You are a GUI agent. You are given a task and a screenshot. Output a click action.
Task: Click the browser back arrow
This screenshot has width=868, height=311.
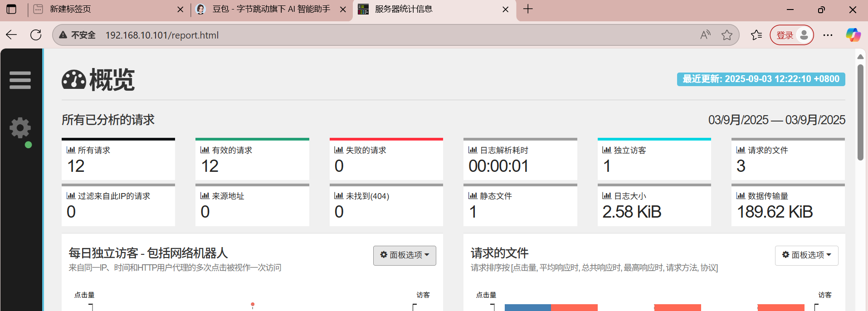(x=12, y=35)
